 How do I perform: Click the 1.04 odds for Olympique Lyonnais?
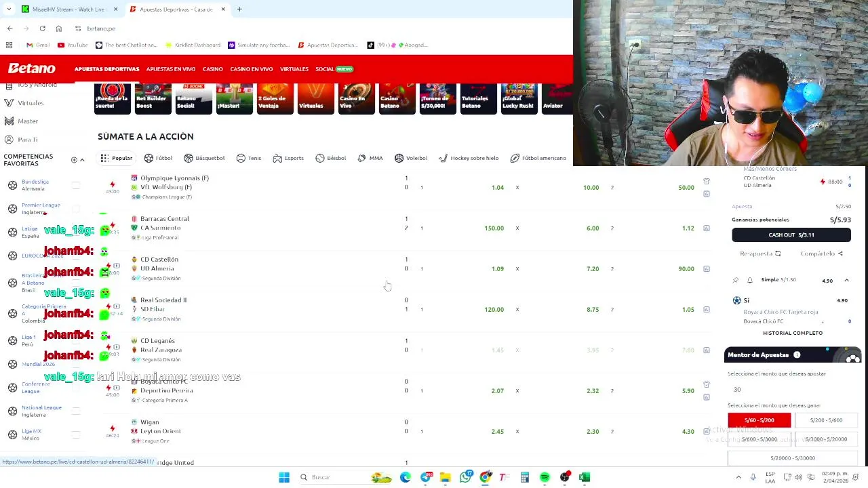point(498,188)
